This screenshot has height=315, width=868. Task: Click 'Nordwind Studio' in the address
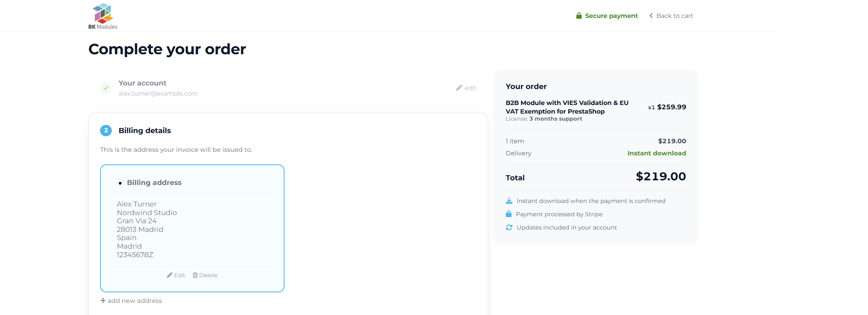(x=147, y=213)
